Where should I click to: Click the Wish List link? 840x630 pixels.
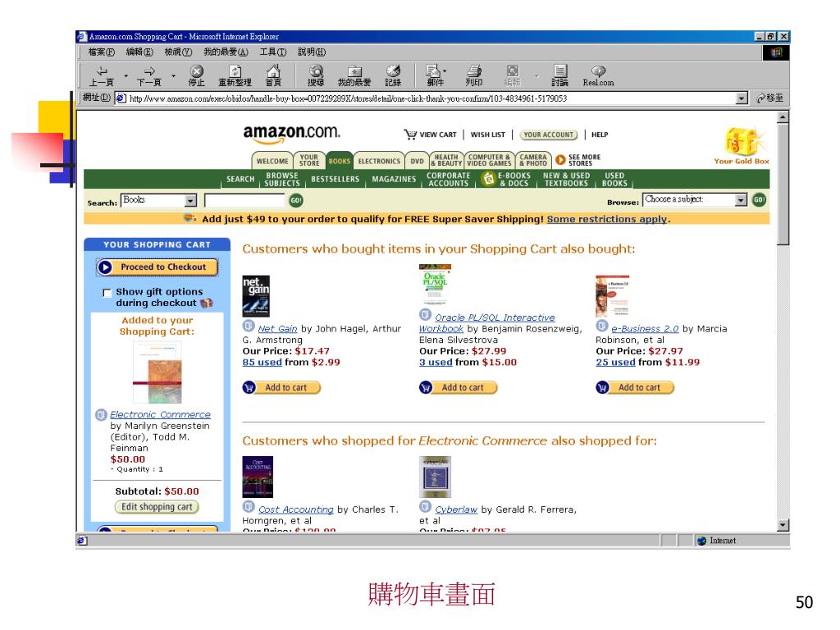pos(487,135)
